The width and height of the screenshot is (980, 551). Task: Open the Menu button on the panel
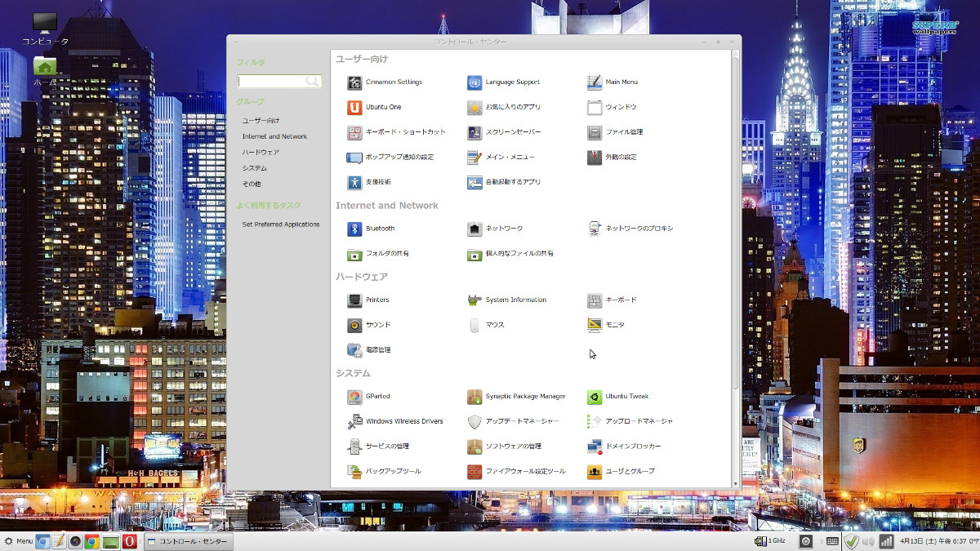tap(18, 541)
